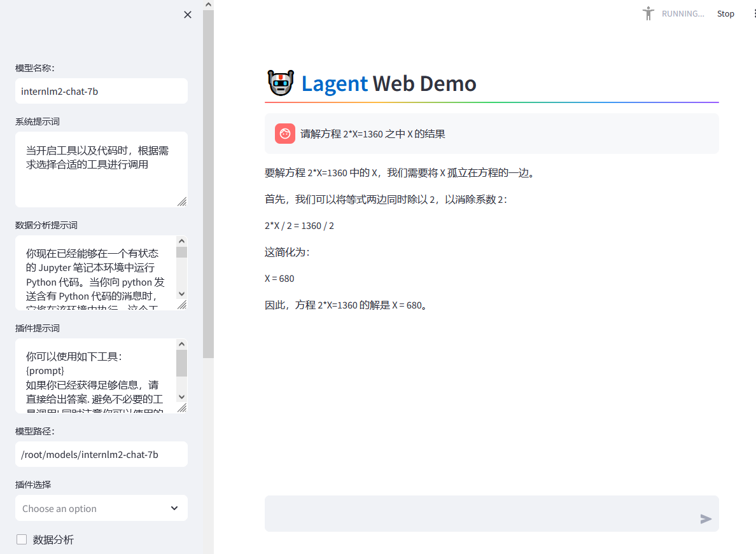The width and height of the screenshot is (756, 554).
Task: Click the final sentence 因此，方程 的解是 X = 680
Action: coord(346,305)
